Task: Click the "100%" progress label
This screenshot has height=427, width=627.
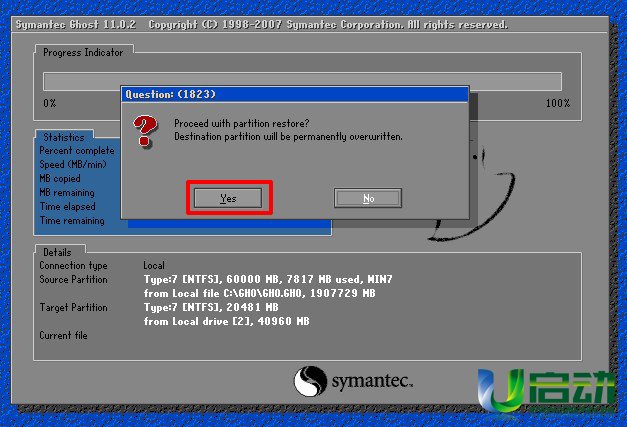Action: click(558, 103)
